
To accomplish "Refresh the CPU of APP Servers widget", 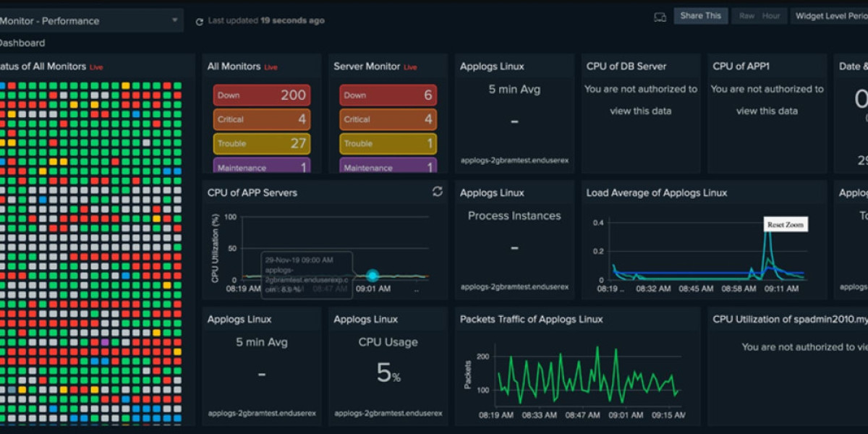I will [437, 192].
